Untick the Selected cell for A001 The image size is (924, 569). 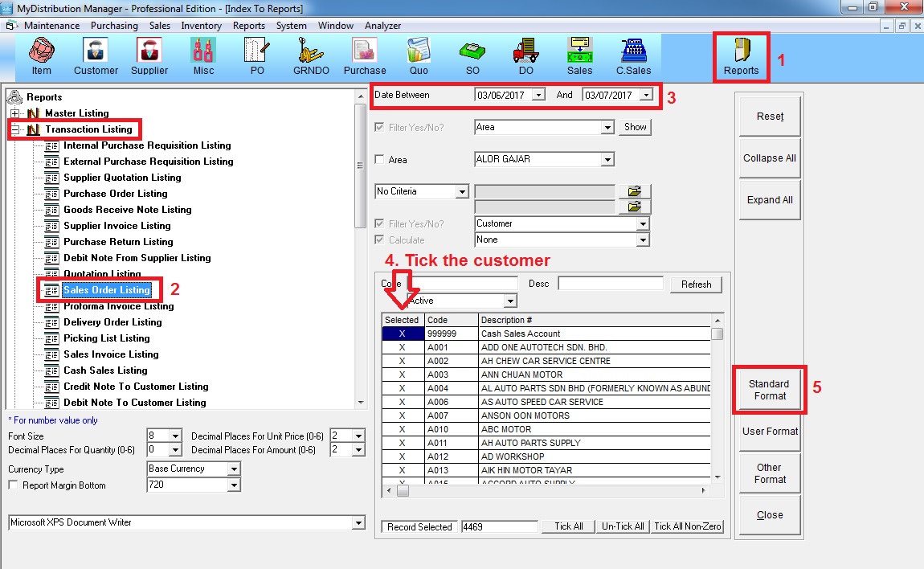(x=402, y=347)
